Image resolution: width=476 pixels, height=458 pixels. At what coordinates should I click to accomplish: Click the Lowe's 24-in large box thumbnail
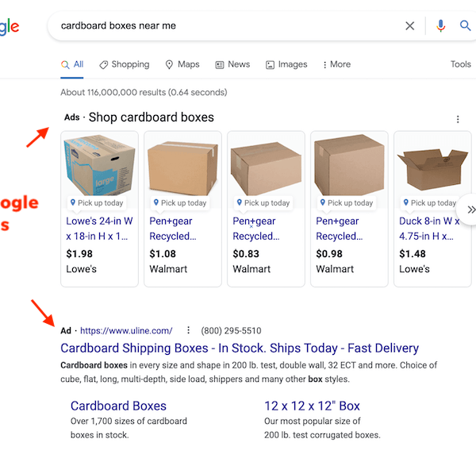tap(99, 165)
